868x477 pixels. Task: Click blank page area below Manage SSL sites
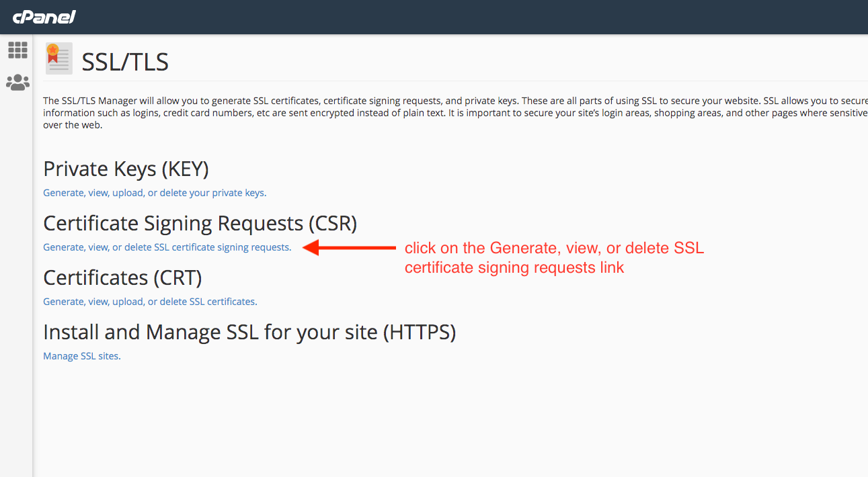click(x=403, y=417)
